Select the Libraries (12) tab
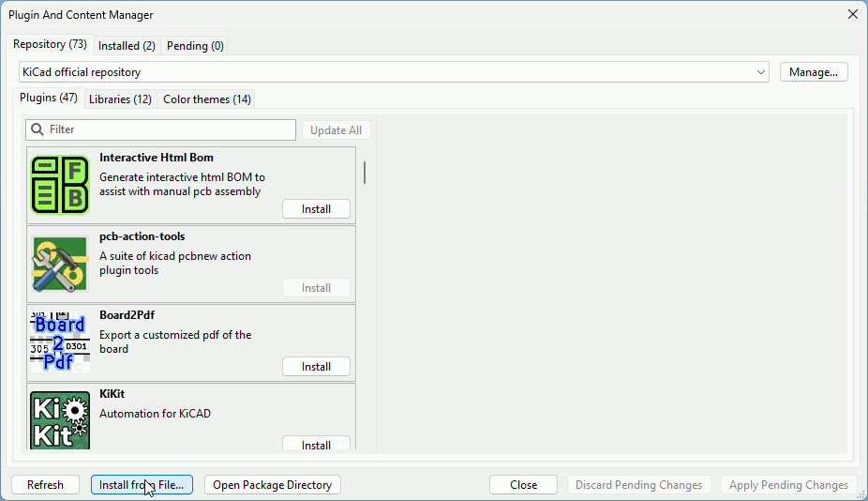The width and height of the screenshot is (868, 501). click(x=120, y=99)
